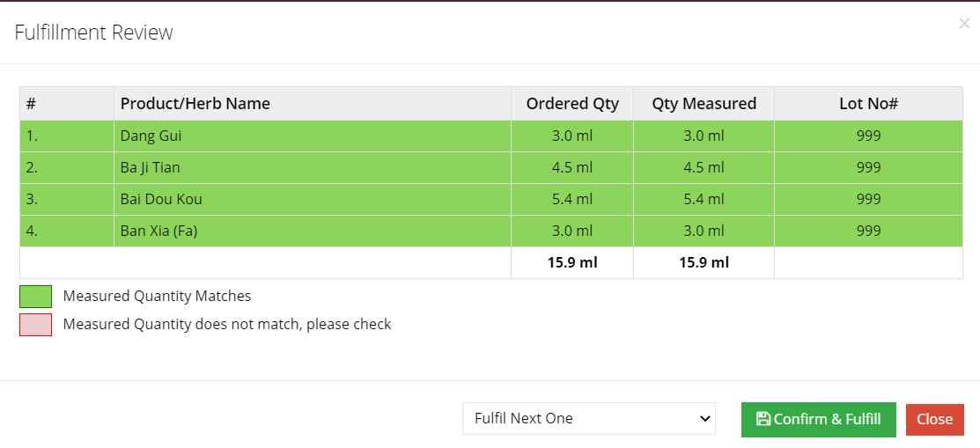
Task: Click the Qty Measured column header
Action: click(x=704, y=103)
